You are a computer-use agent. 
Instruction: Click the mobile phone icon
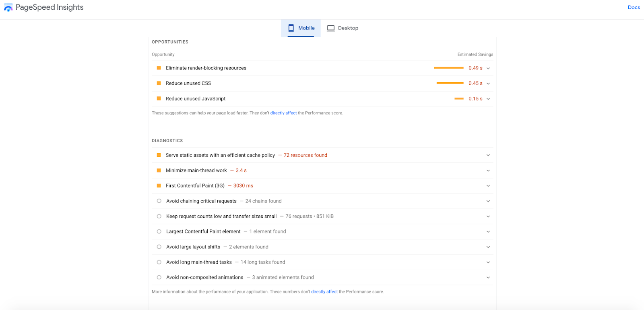291,28
